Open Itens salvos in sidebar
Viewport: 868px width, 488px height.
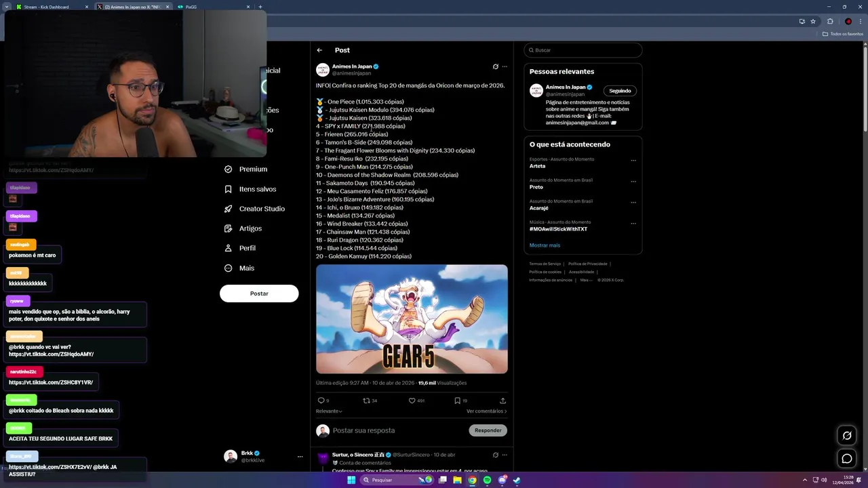click(250, 189)
